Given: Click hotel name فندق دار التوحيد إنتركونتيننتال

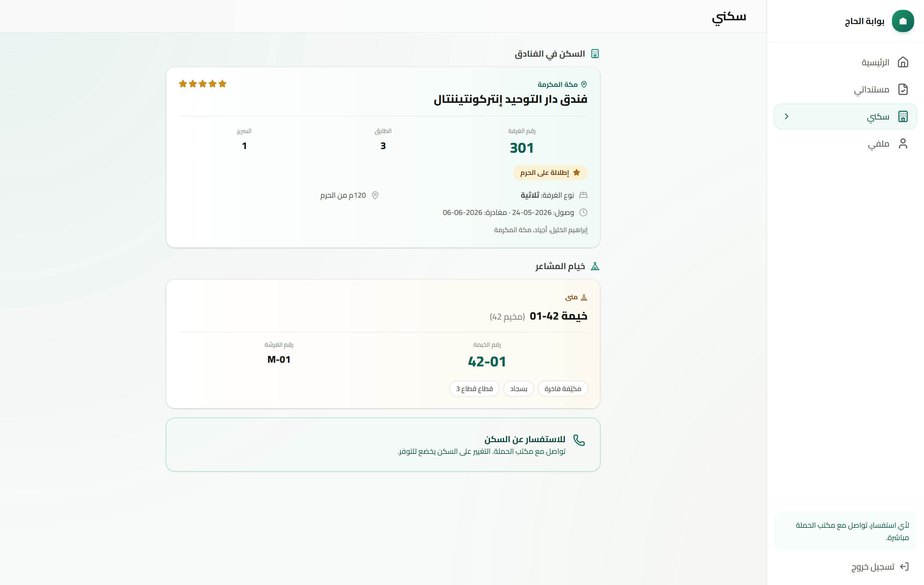Looking at the screenshot, I should [x=510, y=99].
